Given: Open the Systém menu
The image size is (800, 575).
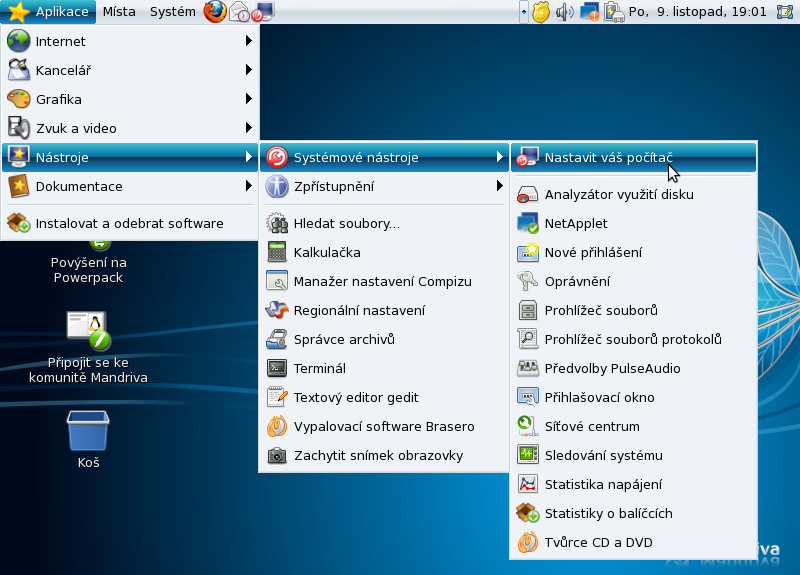Looking at the screenshot, I should [x=172, y=12].
